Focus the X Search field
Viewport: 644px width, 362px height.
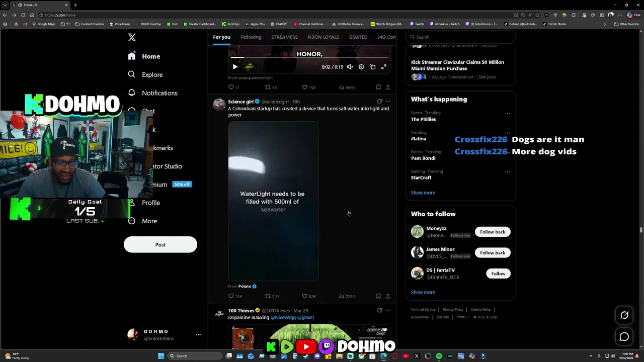tap(460, 37)
